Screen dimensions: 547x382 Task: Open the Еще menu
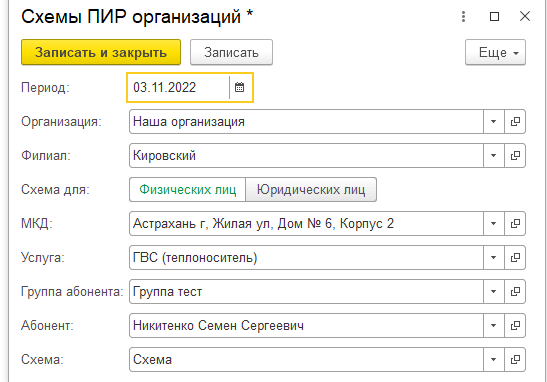point(495,53)
